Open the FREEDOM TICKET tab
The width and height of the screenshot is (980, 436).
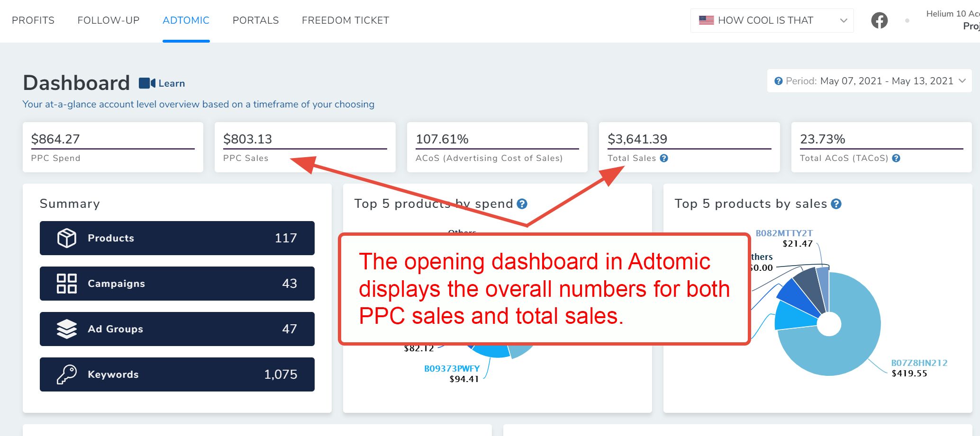[345, 20]
